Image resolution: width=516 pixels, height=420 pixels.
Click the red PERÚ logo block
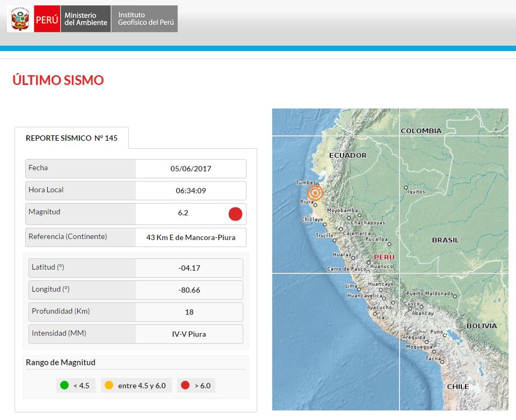pyautogui.click(x=47, y=19)
